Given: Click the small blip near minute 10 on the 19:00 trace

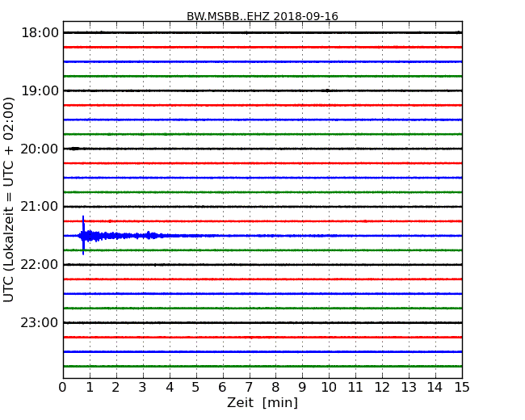Looking at the screenshot, I should coord(325,90).
